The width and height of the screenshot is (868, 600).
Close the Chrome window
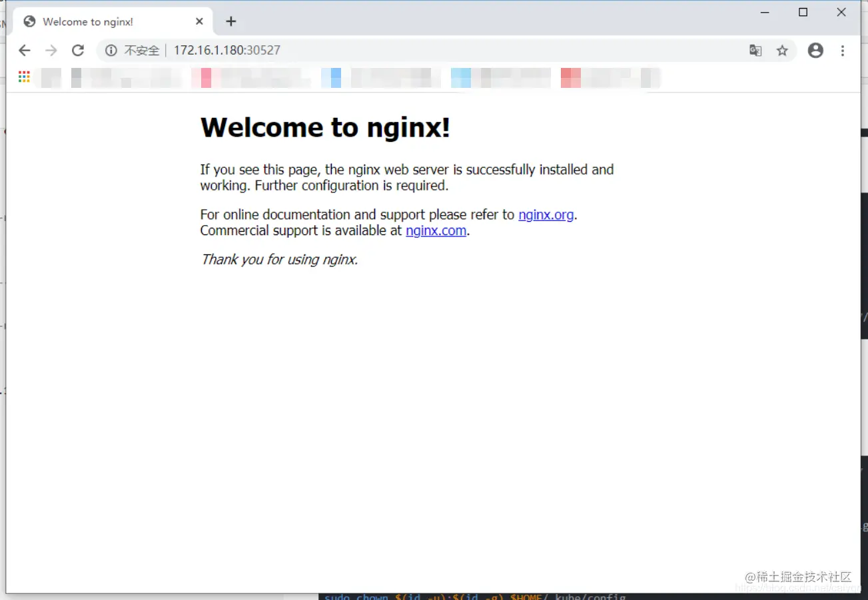841,13
